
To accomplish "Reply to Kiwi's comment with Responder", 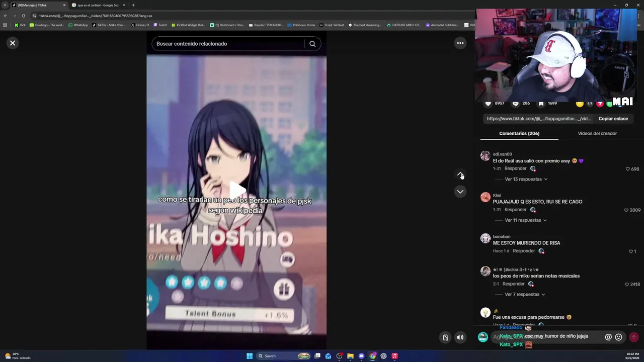I will pyautogui.click(x=515, y=210).
